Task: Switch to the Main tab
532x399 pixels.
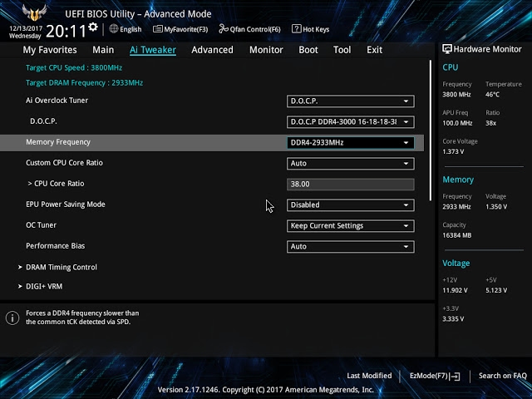Action: (x=103, y=50)
